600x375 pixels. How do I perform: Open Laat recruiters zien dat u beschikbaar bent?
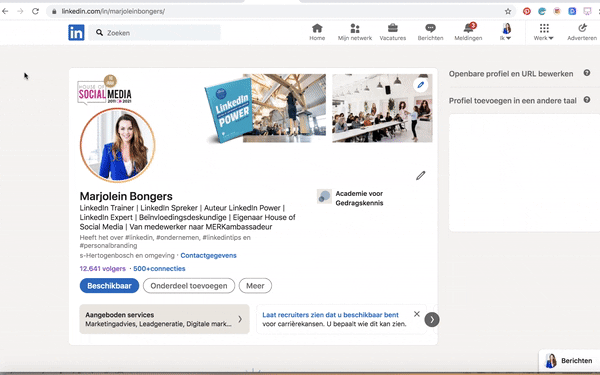point(331,315)
